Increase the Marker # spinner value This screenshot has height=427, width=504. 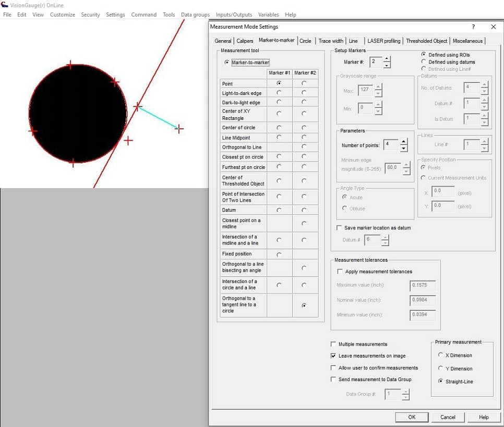click(x=387, y=59)
